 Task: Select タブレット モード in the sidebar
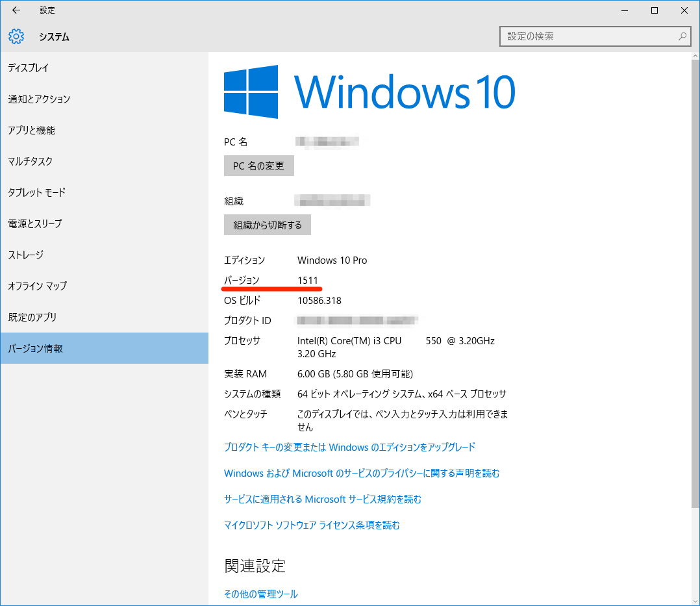(x=105, y=192)
